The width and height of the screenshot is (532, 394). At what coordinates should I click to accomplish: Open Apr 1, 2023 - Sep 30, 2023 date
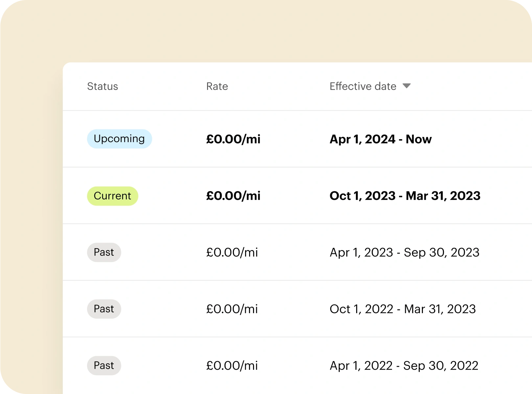404,252
